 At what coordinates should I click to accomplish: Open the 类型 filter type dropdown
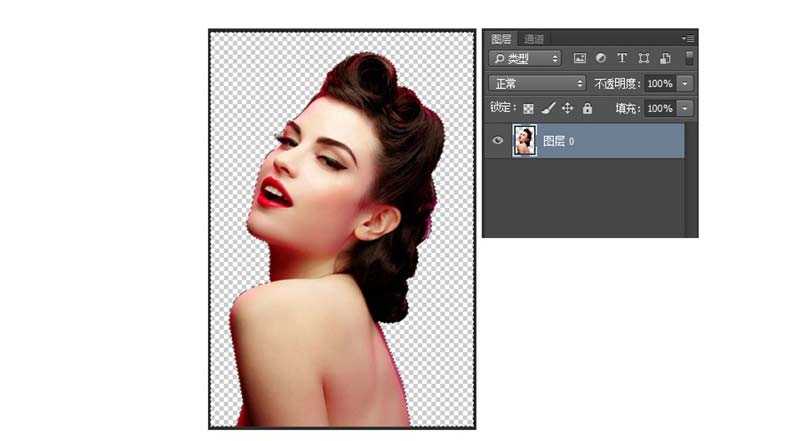(525, 59)
